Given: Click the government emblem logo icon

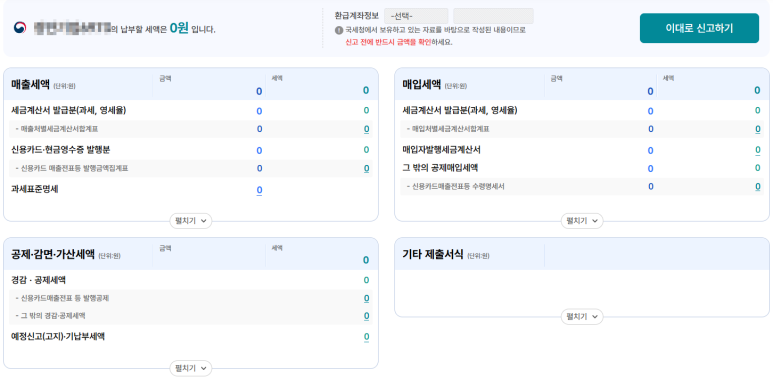Looking at the screenshot, I should pyautogui.click(x=20, y=28).
